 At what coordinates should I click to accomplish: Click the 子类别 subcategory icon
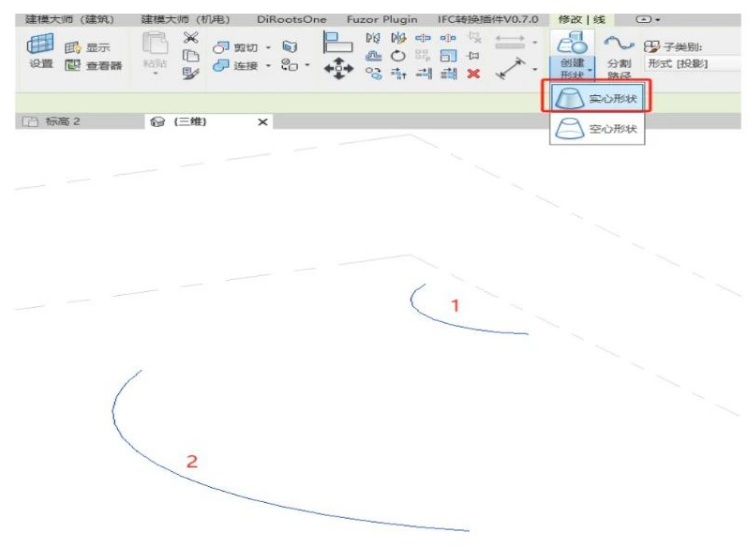click(652, 47)
